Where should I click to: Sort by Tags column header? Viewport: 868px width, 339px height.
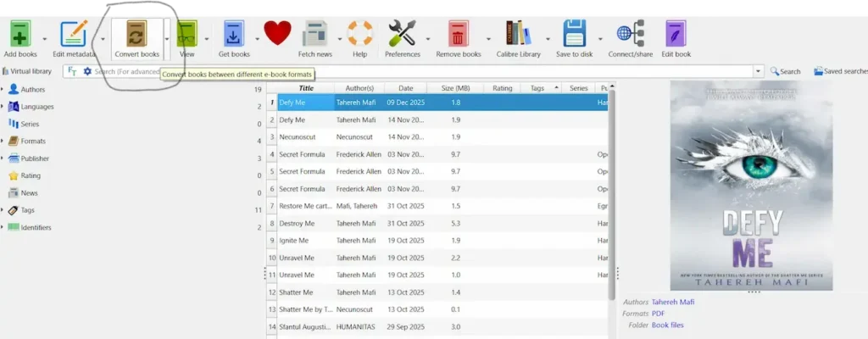click(542, 88)
